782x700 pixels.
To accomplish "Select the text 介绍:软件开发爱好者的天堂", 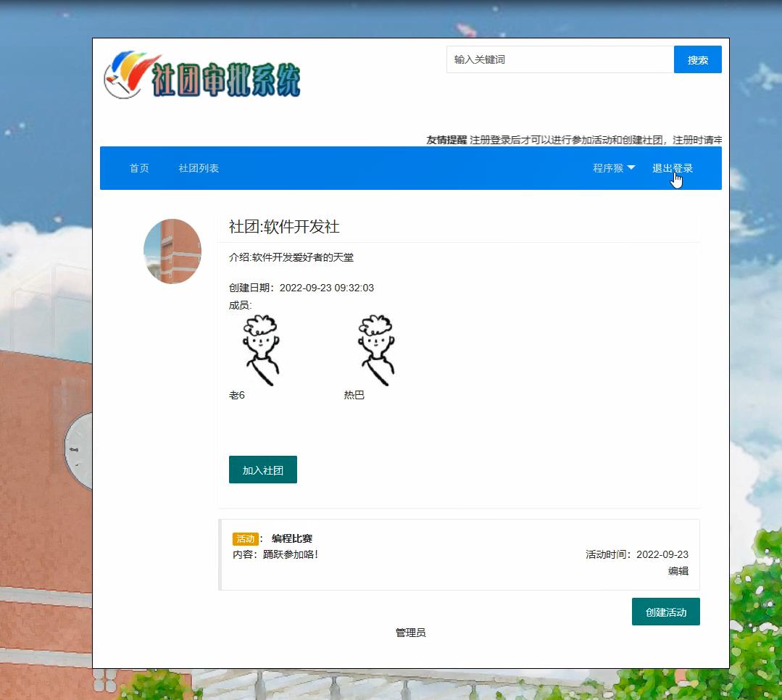I will [x=291, y=257].
